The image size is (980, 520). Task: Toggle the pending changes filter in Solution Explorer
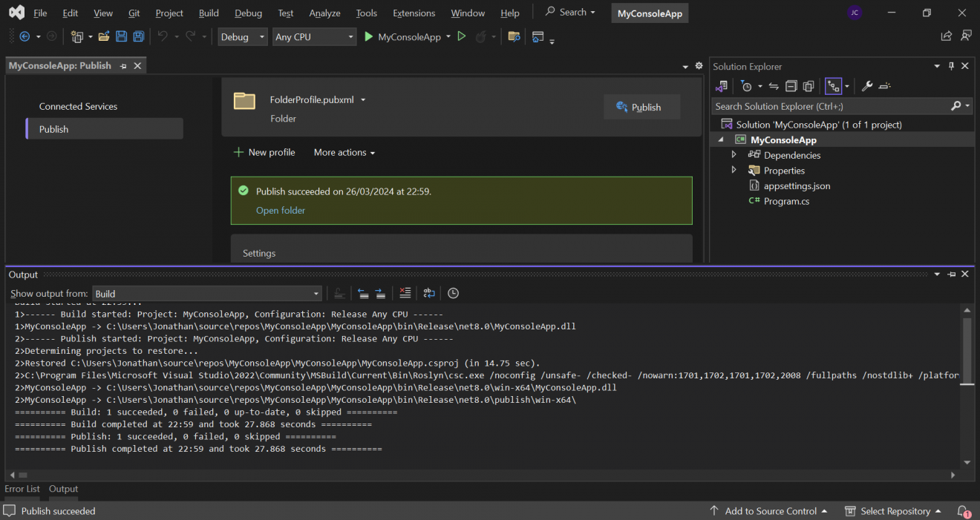(747, 86)
